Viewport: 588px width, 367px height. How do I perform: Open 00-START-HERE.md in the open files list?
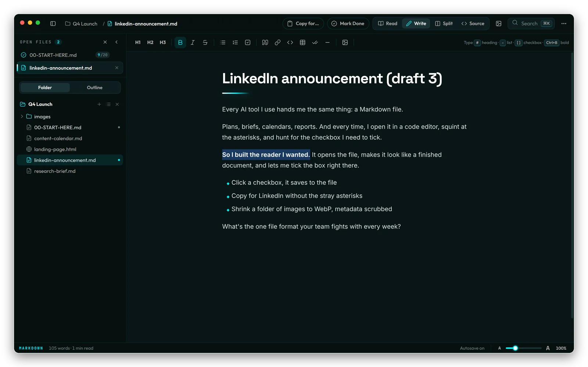click(x=70, y=55)
